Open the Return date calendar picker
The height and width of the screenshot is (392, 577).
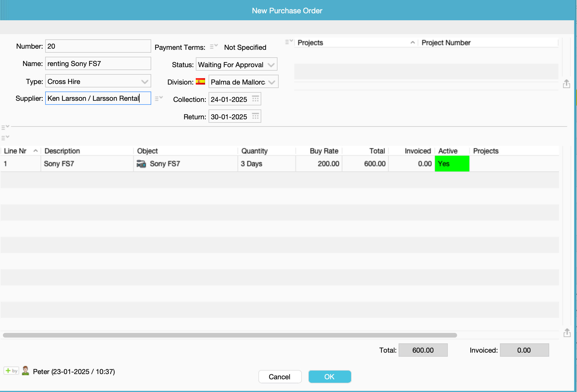click(255, 116)
